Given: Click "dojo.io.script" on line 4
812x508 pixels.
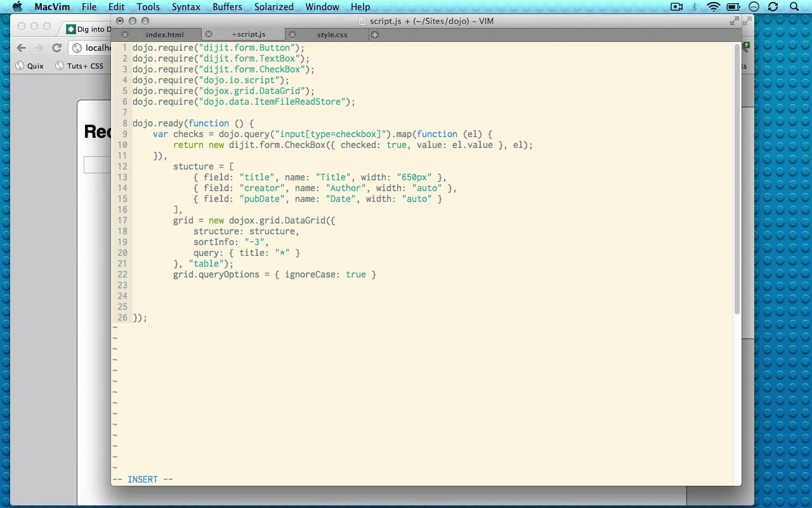Looking at the screenshot, I should tap(239, 80).
